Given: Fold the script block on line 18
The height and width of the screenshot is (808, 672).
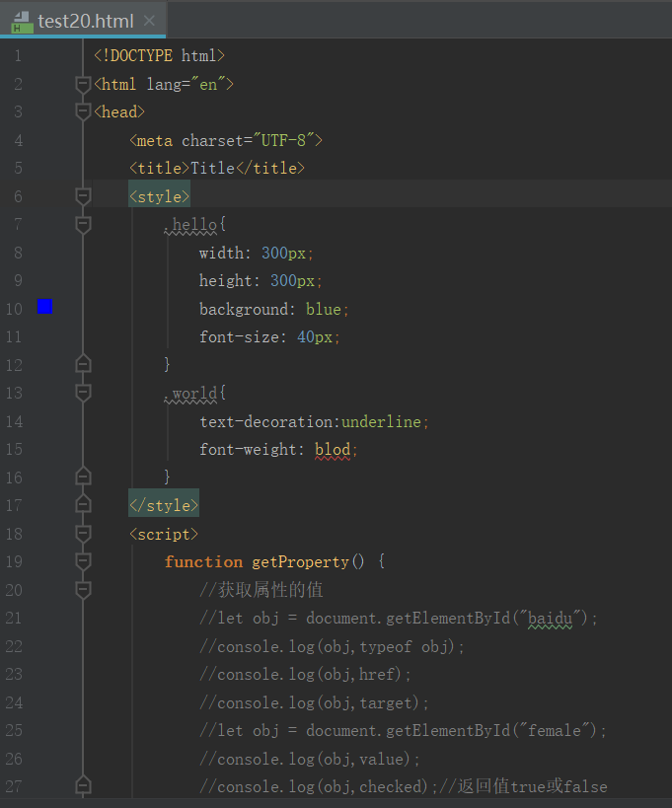Looking at the screenshot, I should (x=83, y=534).
